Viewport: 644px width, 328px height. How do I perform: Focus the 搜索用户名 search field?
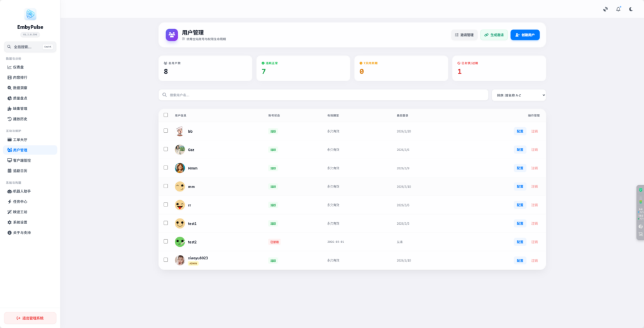[x=324, y=95]
